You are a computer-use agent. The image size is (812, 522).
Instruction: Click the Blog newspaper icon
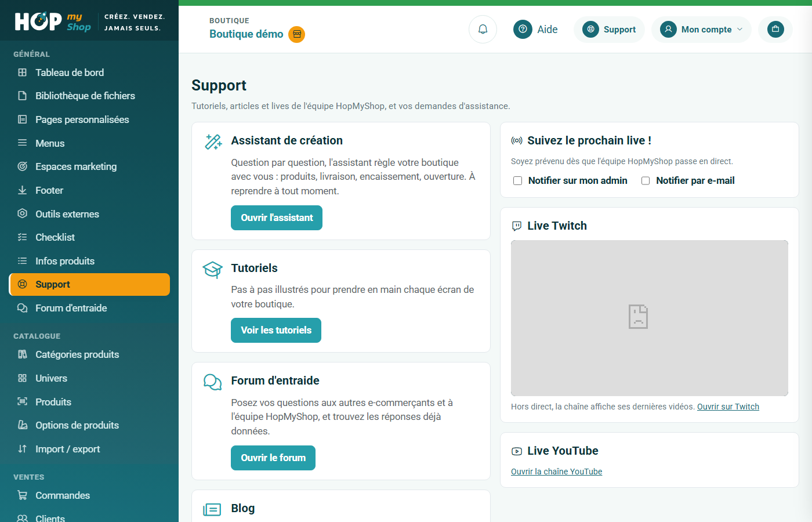pos(212,509)
